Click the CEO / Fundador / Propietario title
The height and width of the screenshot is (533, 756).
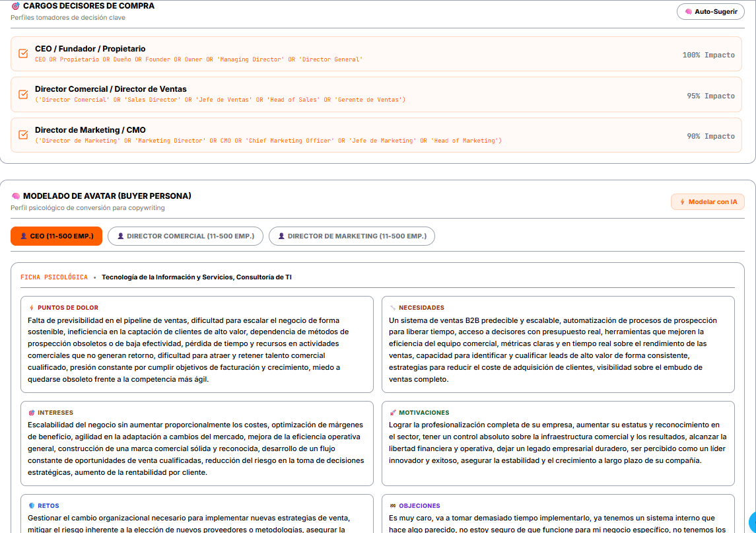point(90,49)
